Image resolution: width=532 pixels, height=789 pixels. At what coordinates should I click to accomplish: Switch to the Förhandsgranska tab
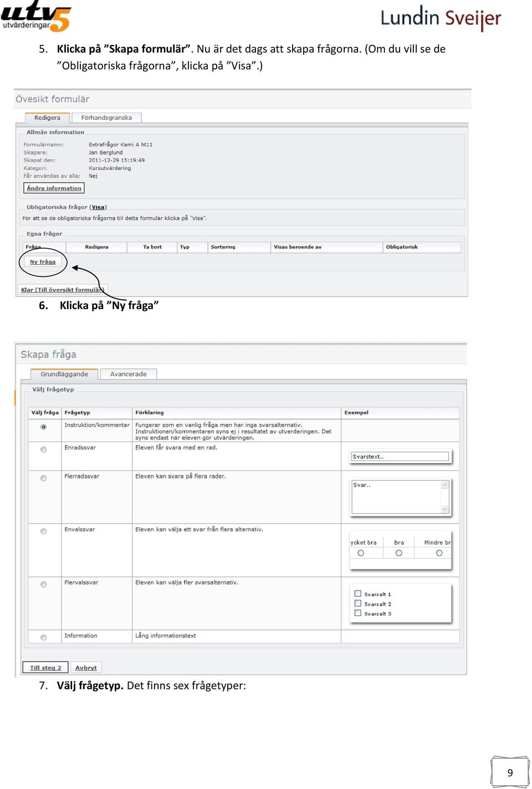click(106, 117)
